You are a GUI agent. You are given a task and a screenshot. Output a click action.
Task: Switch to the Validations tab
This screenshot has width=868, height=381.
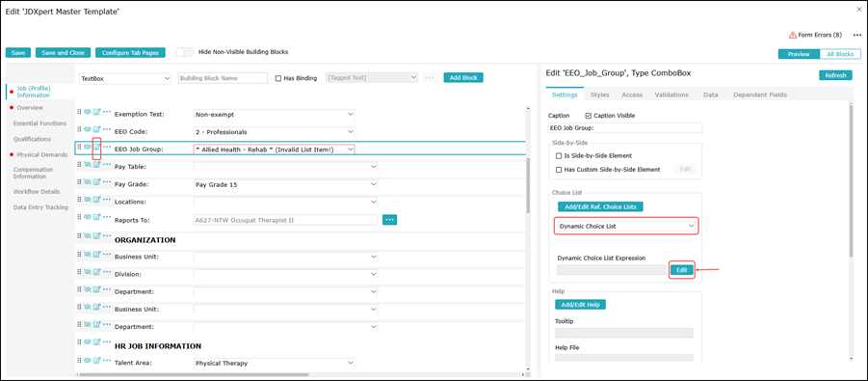click(671, 95)
